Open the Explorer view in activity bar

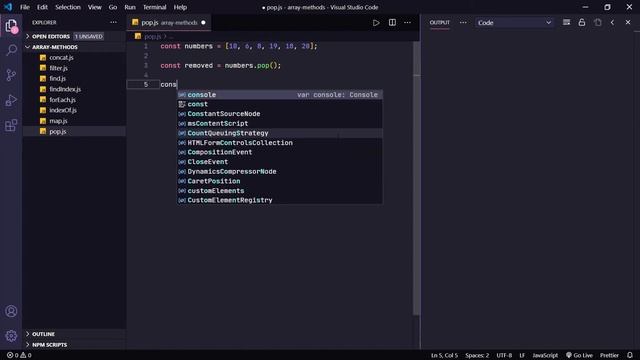click(11, 26)
